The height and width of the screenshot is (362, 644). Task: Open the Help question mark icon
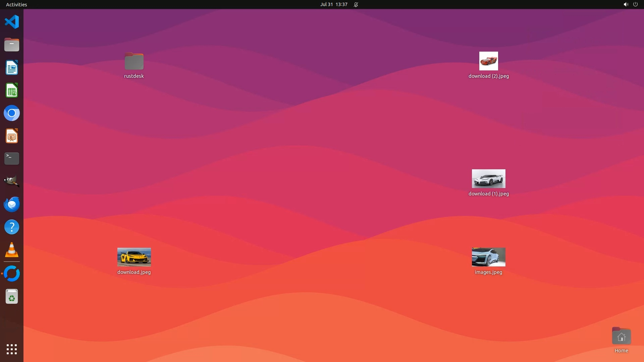(12, 227)
